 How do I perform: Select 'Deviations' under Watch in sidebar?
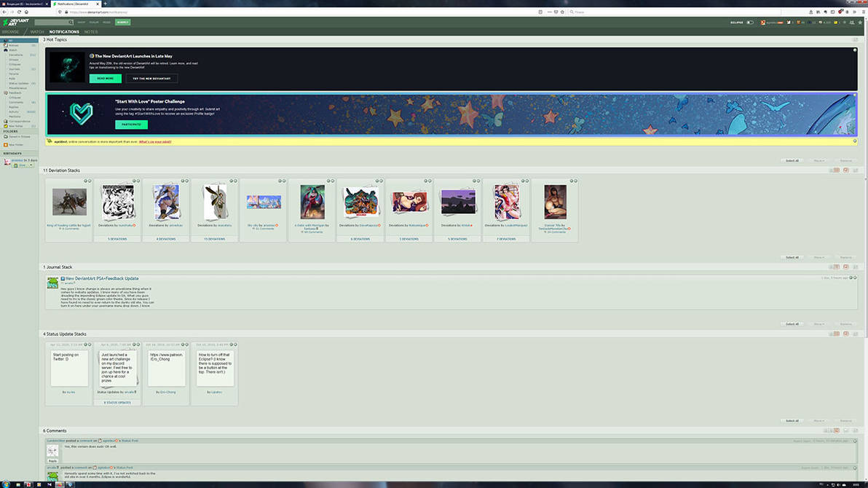(x=15, y=55)
